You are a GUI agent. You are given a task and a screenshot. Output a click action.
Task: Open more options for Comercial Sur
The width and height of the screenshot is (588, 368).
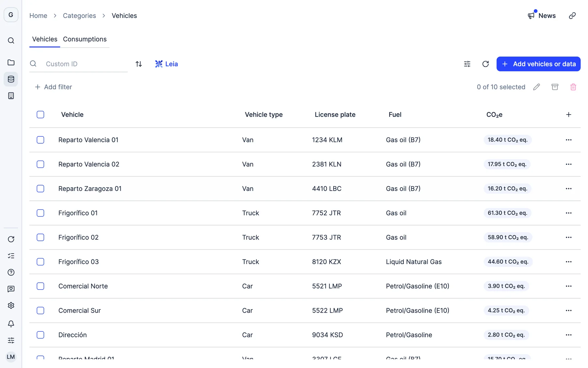(x=568, y=310)
